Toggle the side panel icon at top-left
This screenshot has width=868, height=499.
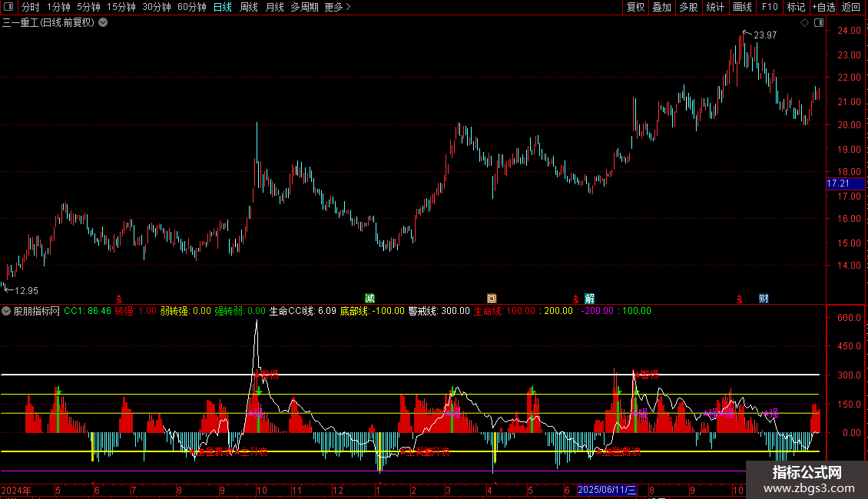pyautogui.click(x=8, y=7)
